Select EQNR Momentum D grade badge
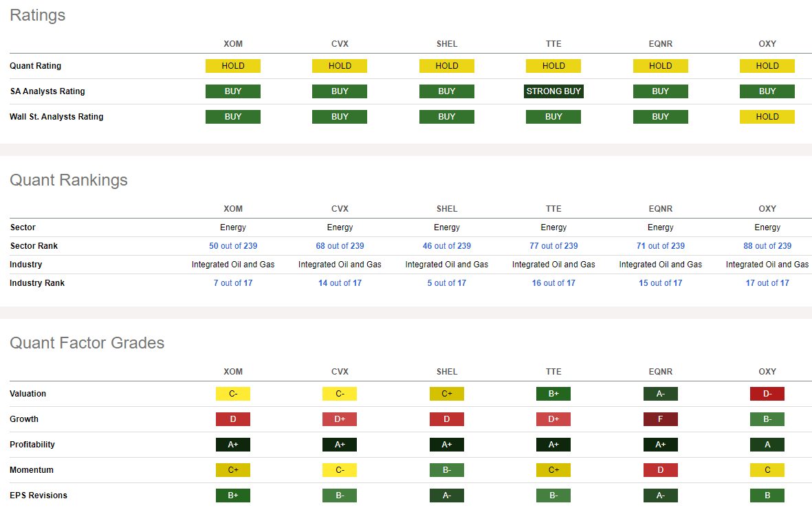The height and width of the screenshot is (512, 812). point(660,469)
